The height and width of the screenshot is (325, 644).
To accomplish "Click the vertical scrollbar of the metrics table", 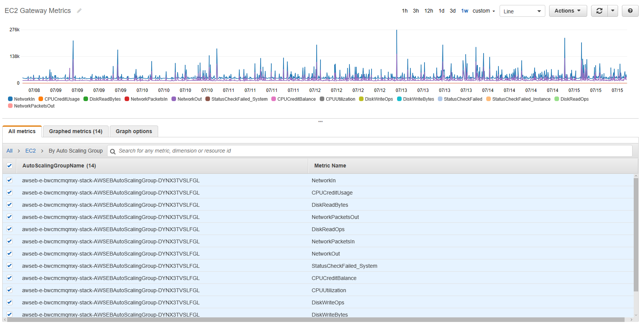I will click(x=636, y=235).
